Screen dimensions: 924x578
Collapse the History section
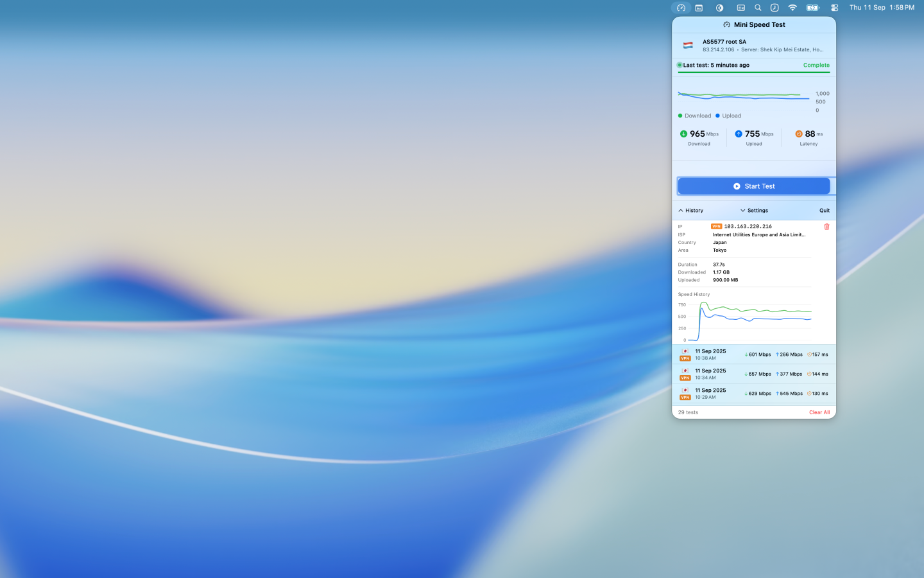(x=690, y=211)
